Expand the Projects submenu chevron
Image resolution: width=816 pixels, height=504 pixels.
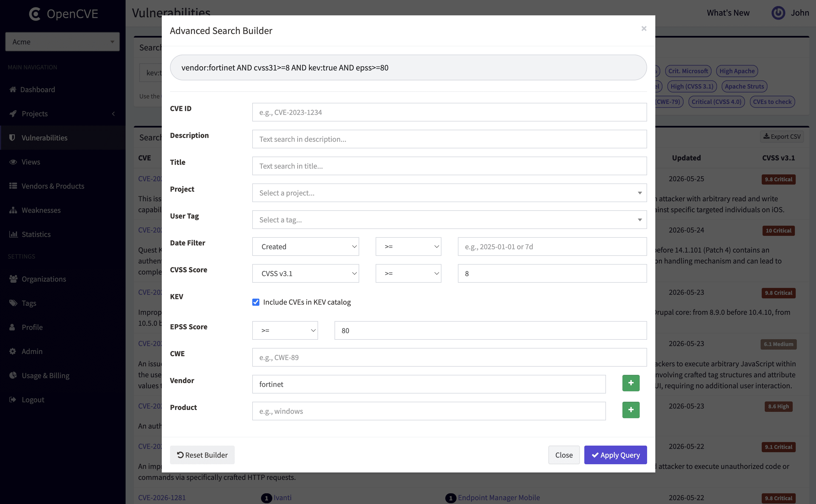click(x=113, y=114)
